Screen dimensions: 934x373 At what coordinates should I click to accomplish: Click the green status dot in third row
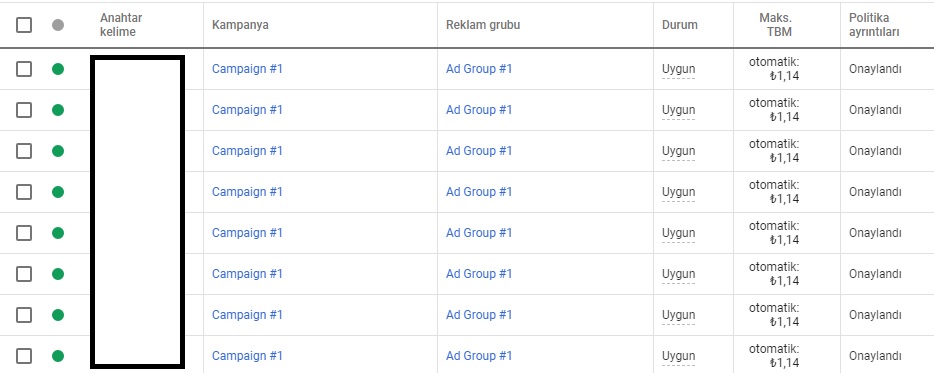click(58, 151)
